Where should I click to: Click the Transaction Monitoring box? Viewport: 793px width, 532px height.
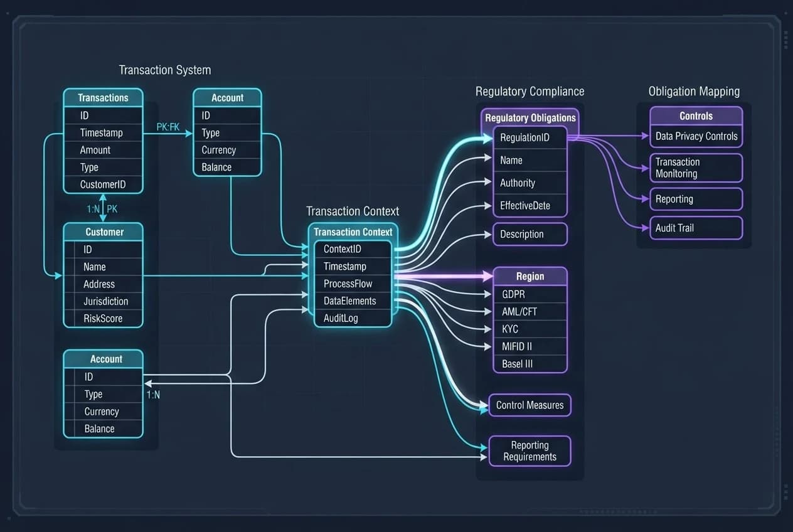696,168
